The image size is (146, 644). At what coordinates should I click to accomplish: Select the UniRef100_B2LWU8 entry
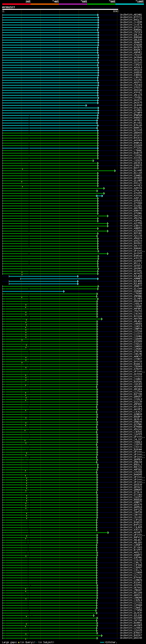pos(131,276)
